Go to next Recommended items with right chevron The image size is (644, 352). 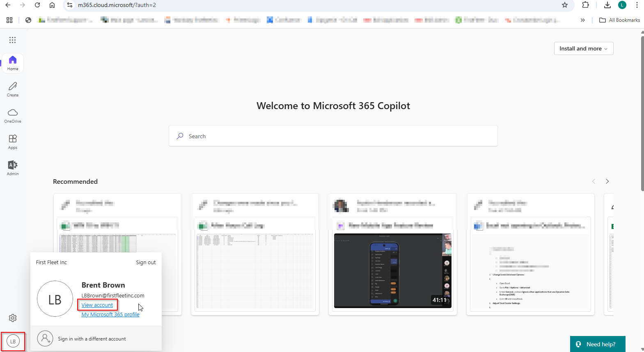pos(607,181)
